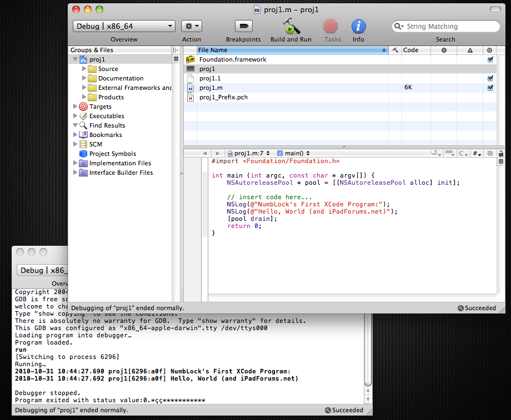Click the proj1 project blueprint icon
Image resolution: width=511 pixels, height=420 pixels.
[83, 59]
